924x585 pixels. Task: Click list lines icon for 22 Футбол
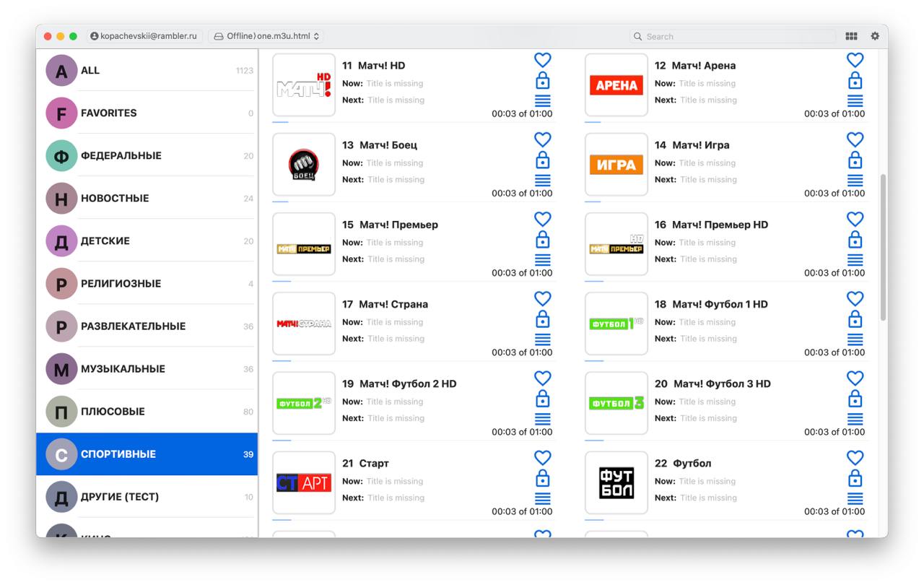tap(855, 498)
